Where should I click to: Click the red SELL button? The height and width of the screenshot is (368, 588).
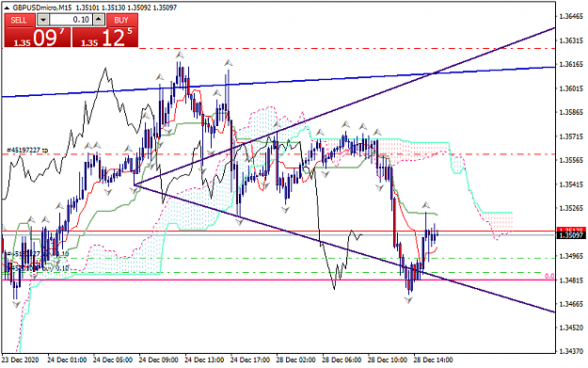19,20
